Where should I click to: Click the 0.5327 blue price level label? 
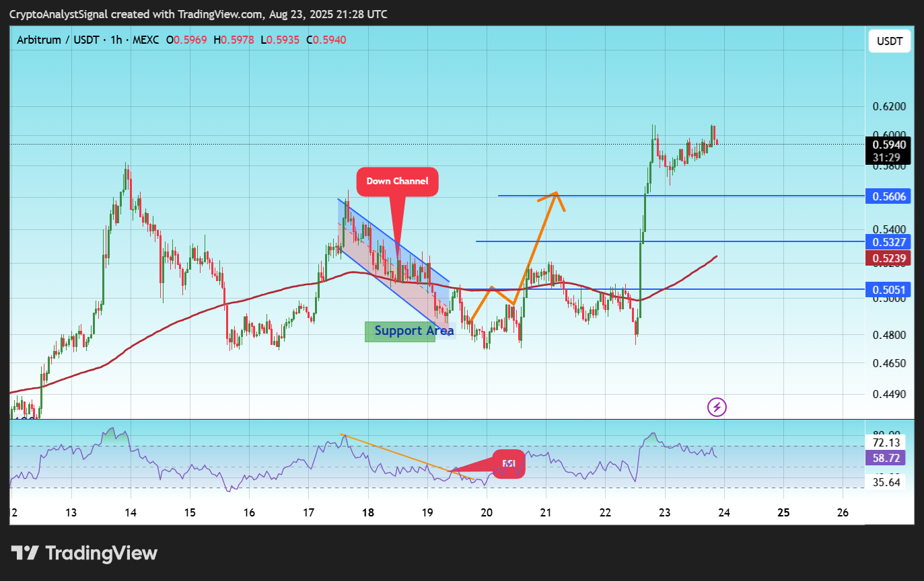pyautogui.click(x=888, y=242)
